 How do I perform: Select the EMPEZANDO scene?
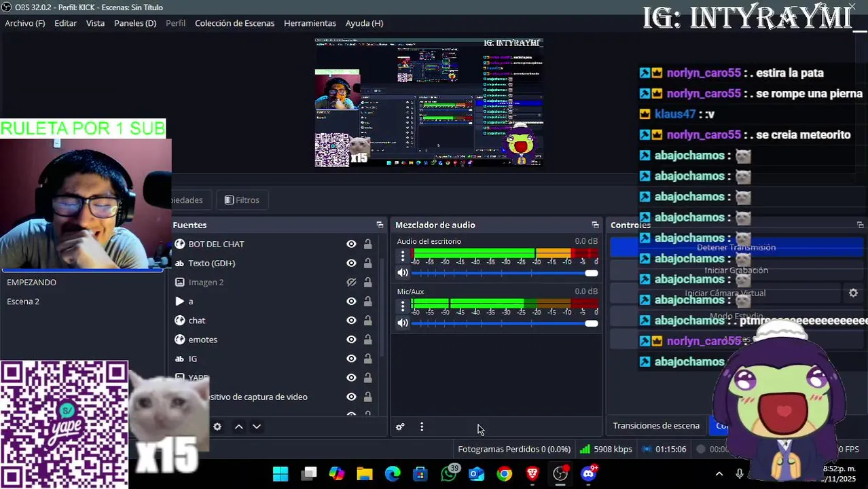tap(82, 282)
